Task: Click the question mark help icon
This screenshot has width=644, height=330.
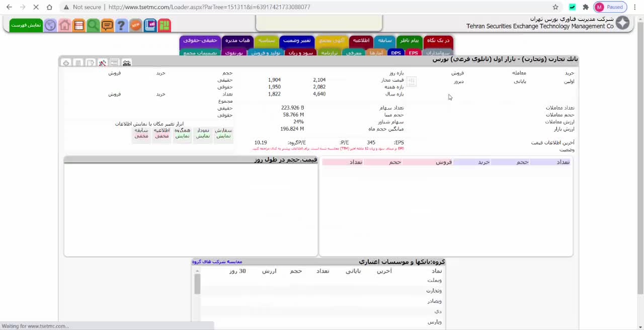Action: coord(121,25)
